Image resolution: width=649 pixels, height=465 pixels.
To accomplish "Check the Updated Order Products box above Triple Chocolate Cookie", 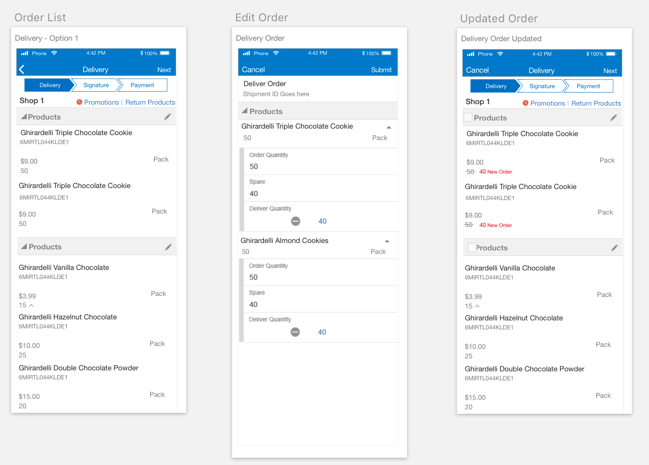I will point(468,118).
